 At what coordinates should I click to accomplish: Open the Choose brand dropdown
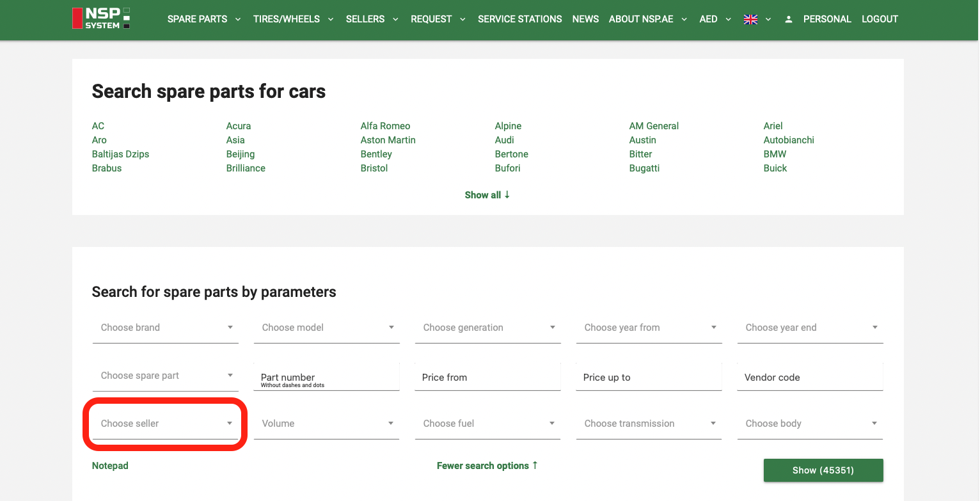(166, 328)
